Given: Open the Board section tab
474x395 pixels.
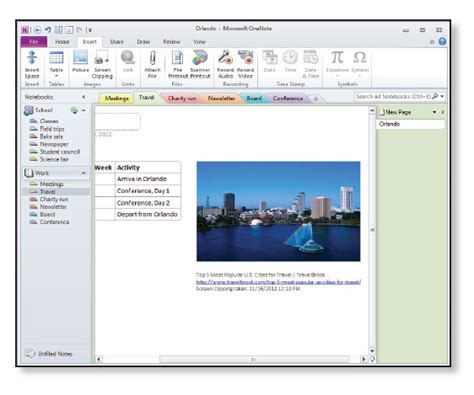Looking at the screenshot, I should tap(254, 98).
